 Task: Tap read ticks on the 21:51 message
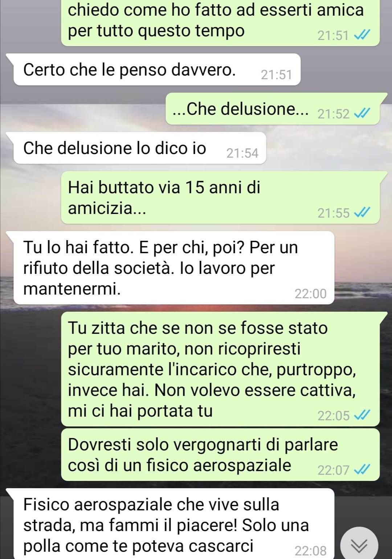tap(362, 35)
